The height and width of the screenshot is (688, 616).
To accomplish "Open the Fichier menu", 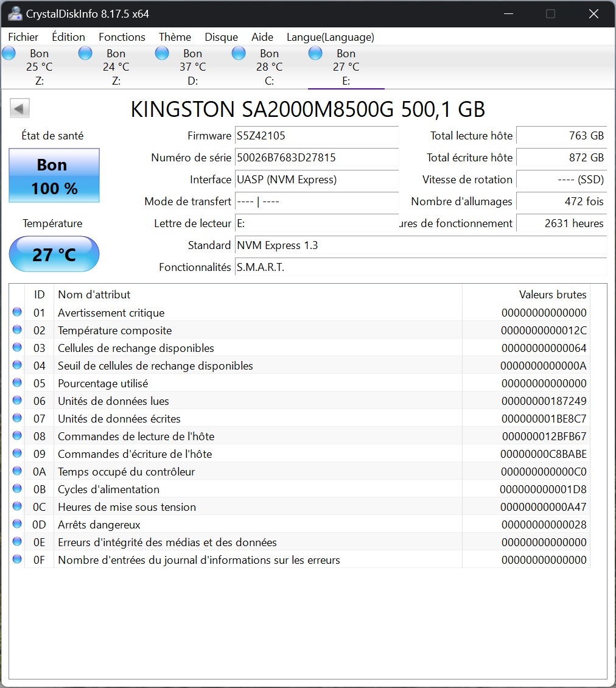I will click(x=23, y=37).
